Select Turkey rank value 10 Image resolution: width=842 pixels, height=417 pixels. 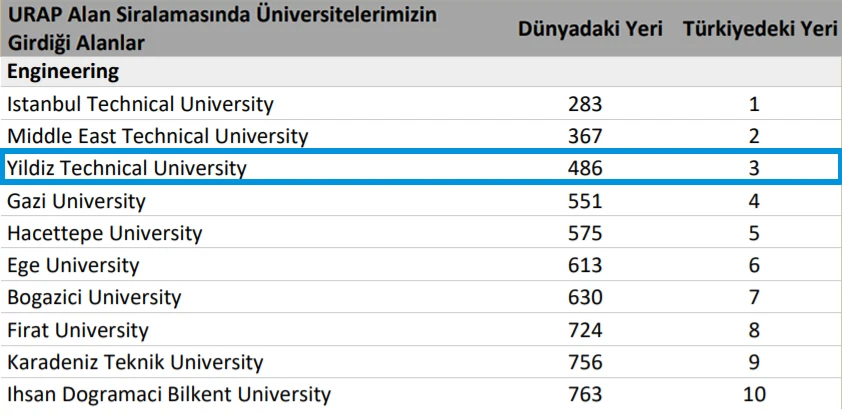pos(754,394)
